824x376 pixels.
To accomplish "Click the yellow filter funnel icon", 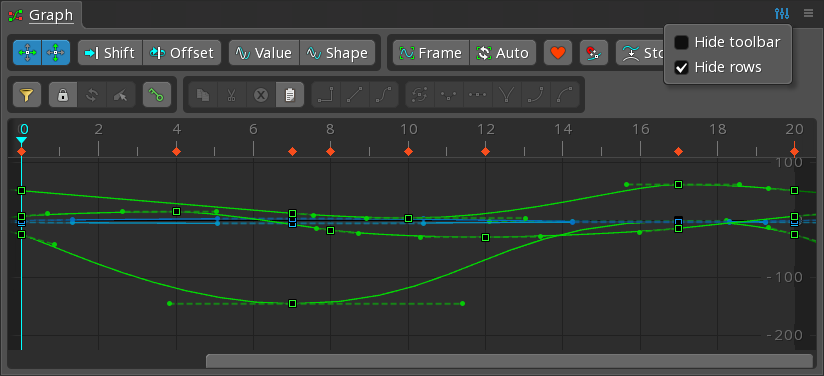I will [27, 95].
